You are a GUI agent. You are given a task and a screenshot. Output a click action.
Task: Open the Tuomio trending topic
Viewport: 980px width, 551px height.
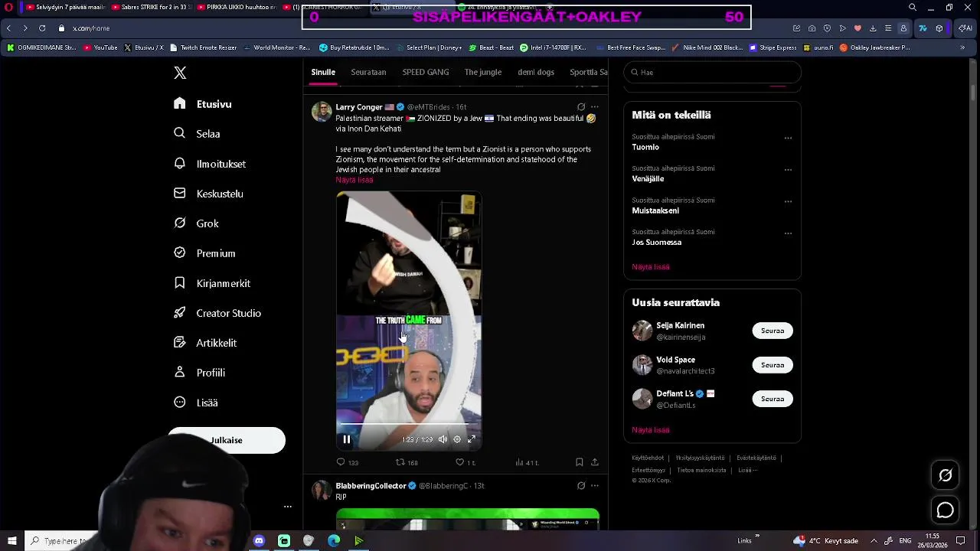[x=645, y=147]
